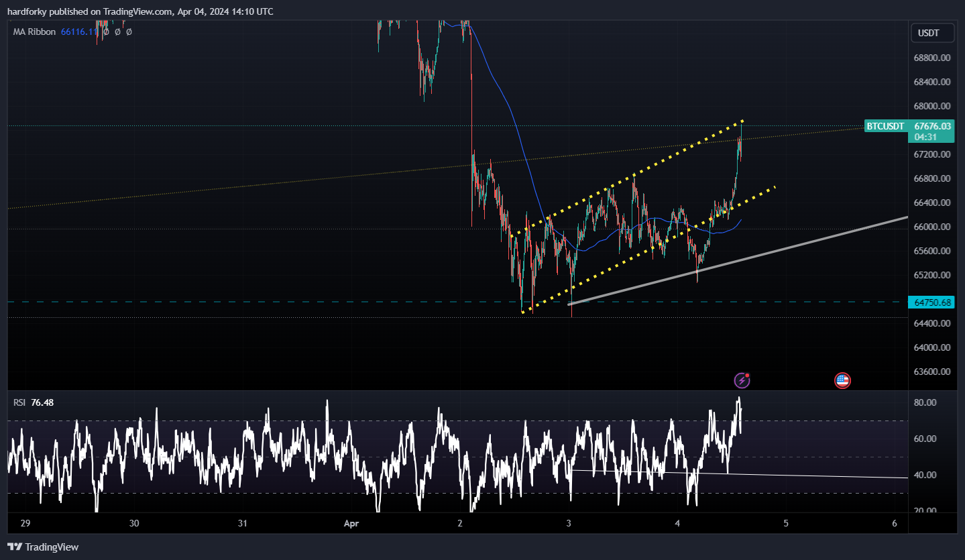Click the 66000.00 price axis label
This screenshot has height=560, width=965.
click(x=932, y=227)
